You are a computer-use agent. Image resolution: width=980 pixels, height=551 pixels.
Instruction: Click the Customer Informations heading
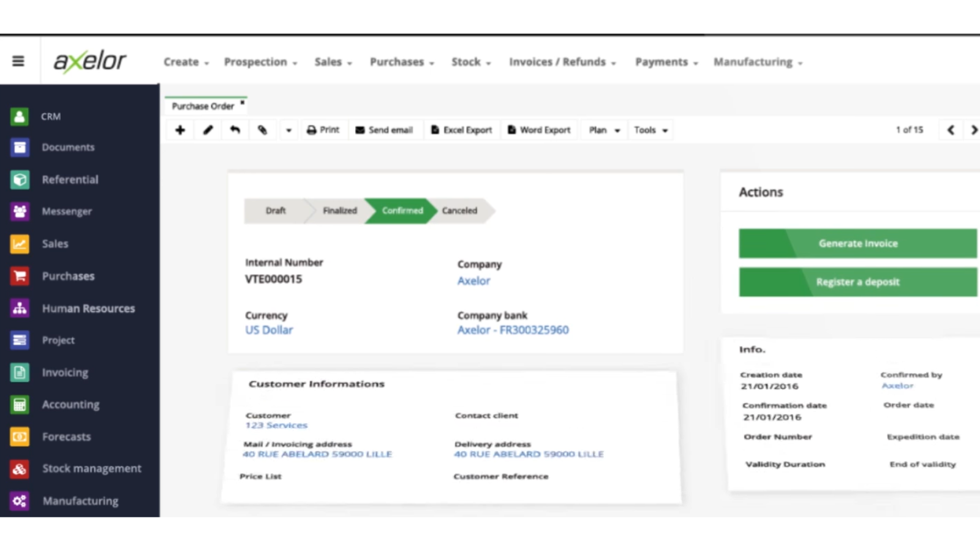tap(317, 384)
